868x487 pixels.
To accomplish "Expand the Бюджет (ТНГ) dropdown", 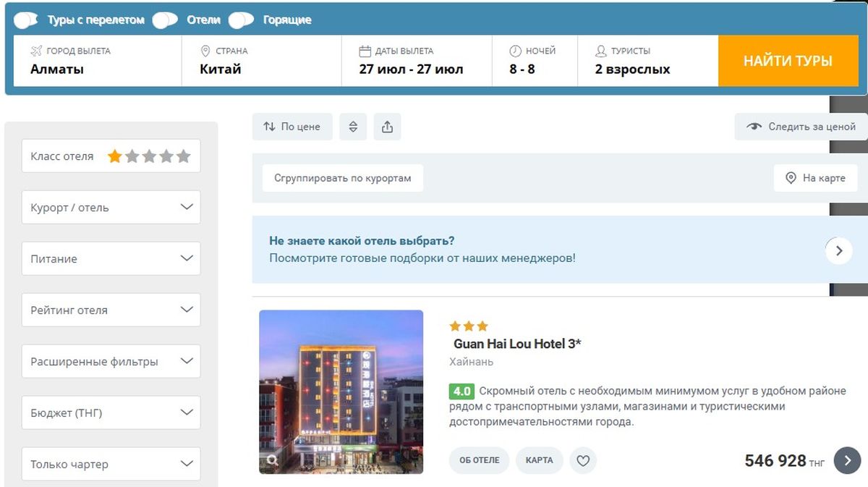I will [x=111, y=412].
